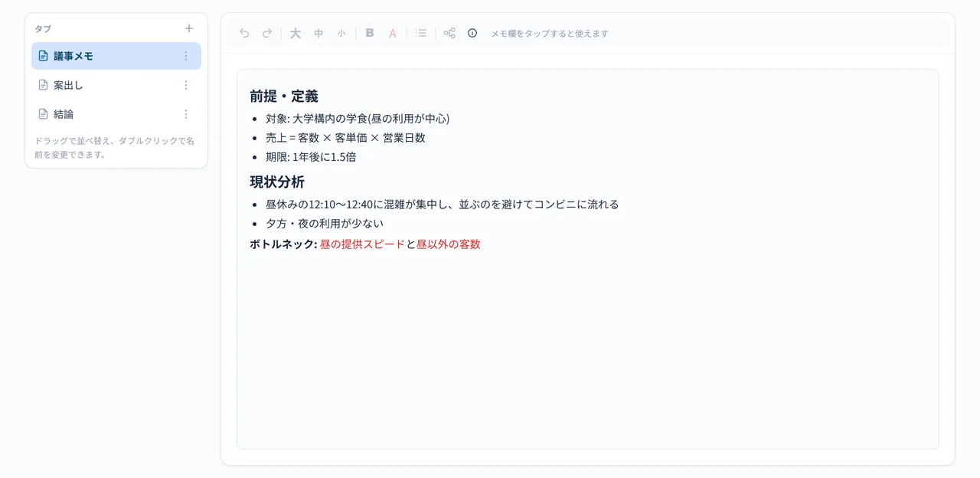Click the 現状分析 heading in the memo

[x=277, y=182]
